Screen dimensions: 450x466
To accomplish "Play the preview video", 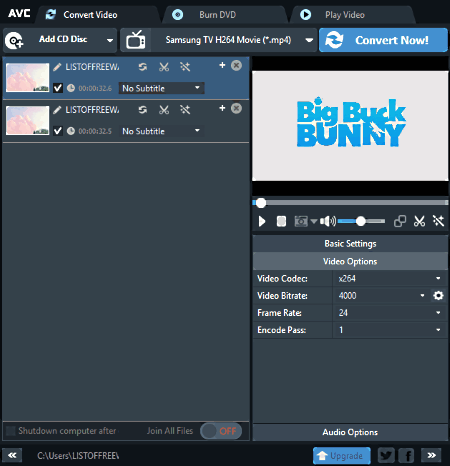I will coord(262,221).
